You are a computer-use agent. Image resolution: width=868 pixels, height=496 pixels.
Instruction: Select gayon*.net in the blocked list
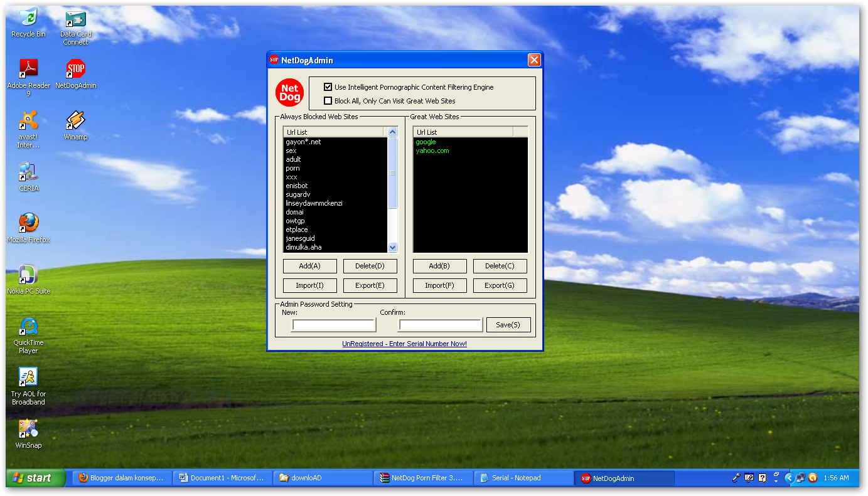tap(303, 142)
